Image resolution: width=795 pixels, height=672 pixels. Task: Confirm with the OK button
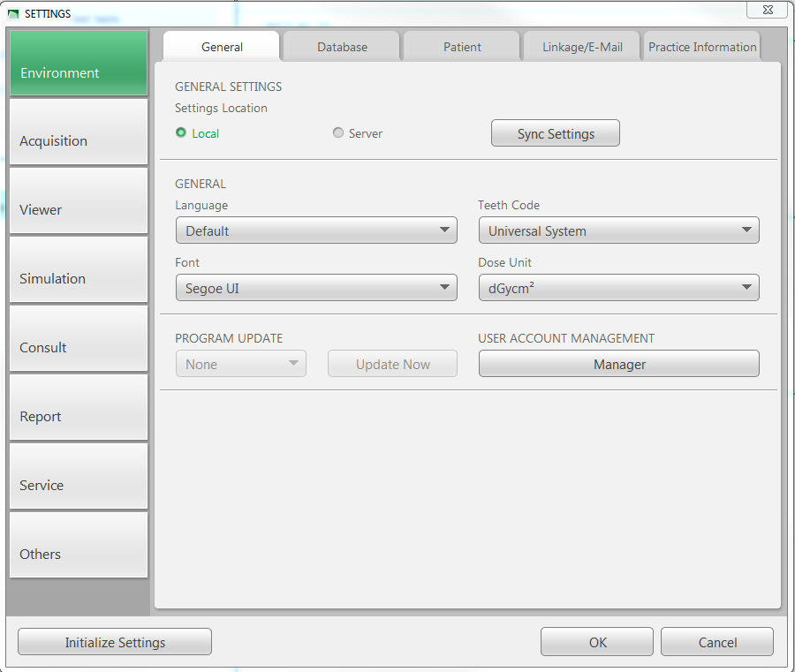(597, 642)
